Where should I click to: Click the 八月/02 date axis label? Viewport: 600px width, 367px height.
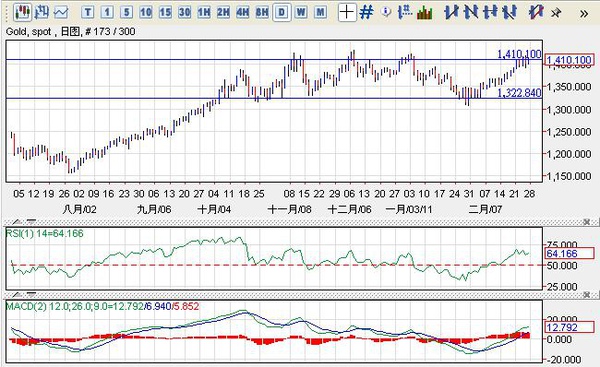[79, 209]
